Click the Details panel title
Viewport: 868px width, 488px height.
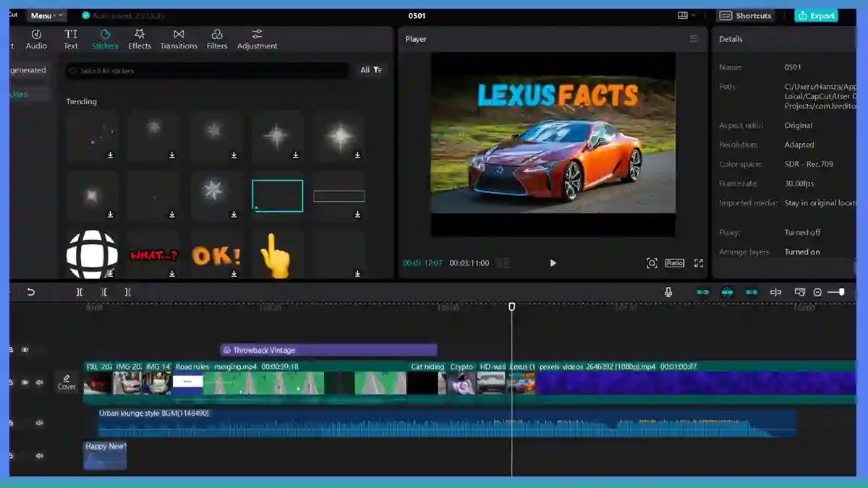[731, 39]
